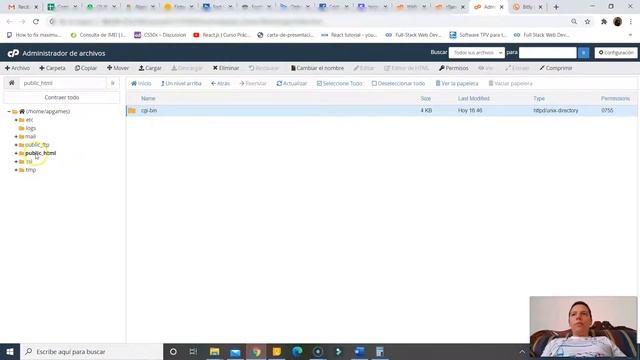Sort by the Type column header
Viewport: 640px width, 360px height.
pyautogui.click(x=539, y=98)
